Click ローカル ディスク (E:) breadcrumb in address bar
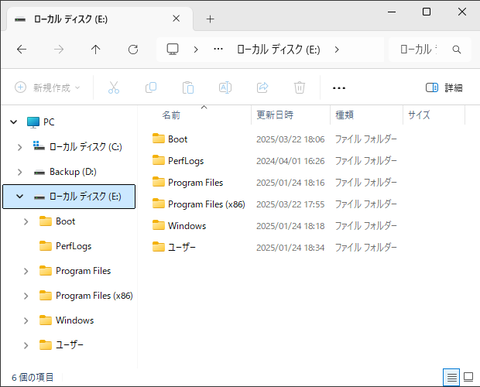The height and width of the screenshot is (387, 480). coord(278,50)
